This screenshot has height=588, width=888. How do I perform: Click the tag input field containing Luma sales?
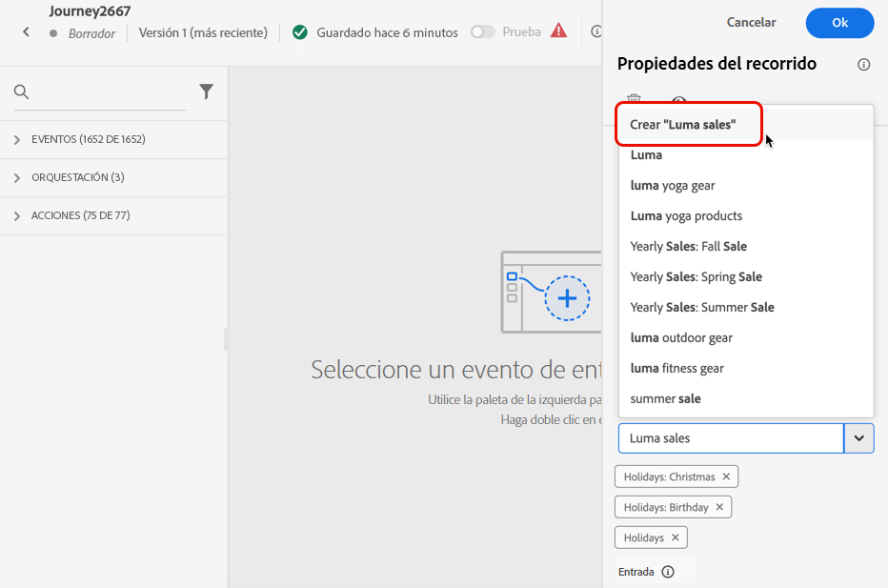pyautogui.click(x=731, y=437)
